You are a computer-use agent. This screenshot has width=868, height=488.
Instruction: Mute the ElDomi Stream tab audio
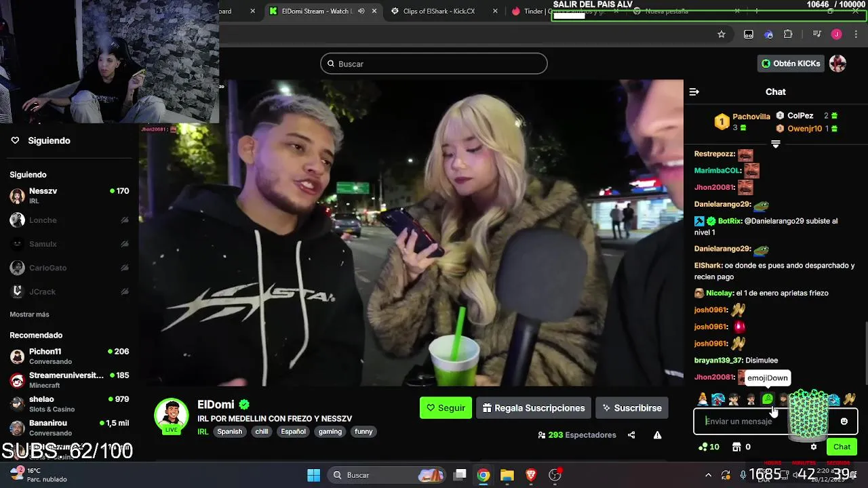pos(361,12)
